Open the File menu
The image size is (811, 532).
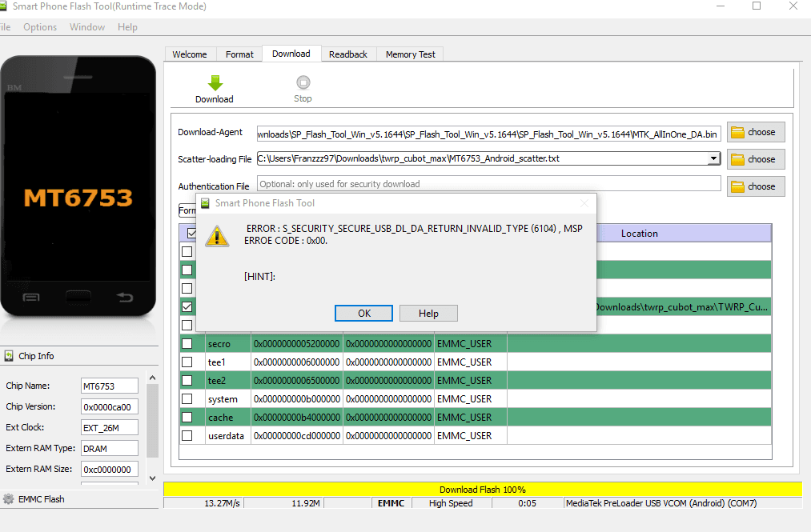point(5,27)
